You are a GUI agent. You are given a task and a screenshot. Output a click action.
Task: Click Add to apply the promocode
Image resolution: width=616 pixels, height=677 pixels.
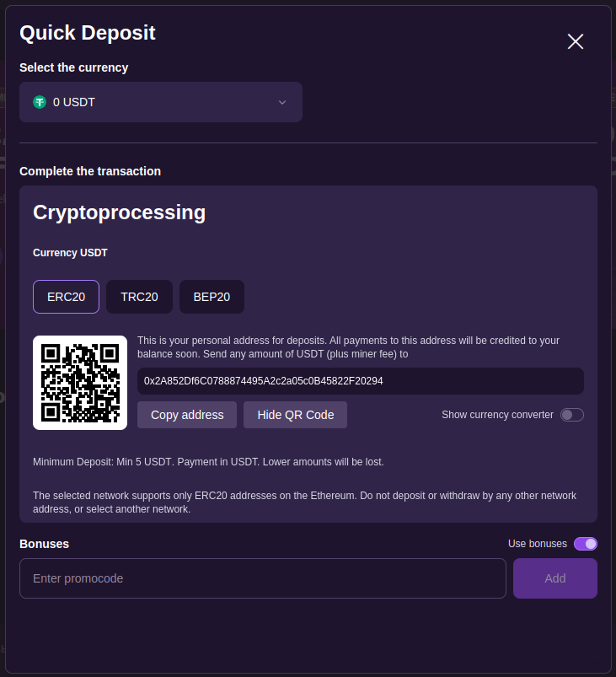[x=555, y=578]
